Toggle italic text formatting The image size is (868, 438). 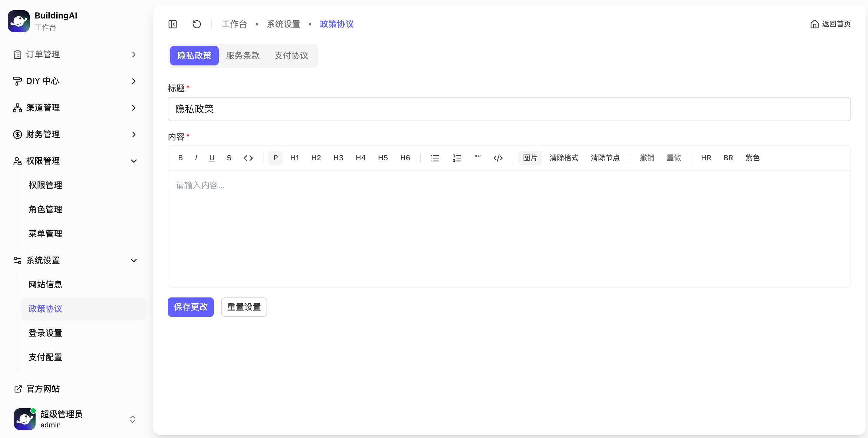pos(196,158)
